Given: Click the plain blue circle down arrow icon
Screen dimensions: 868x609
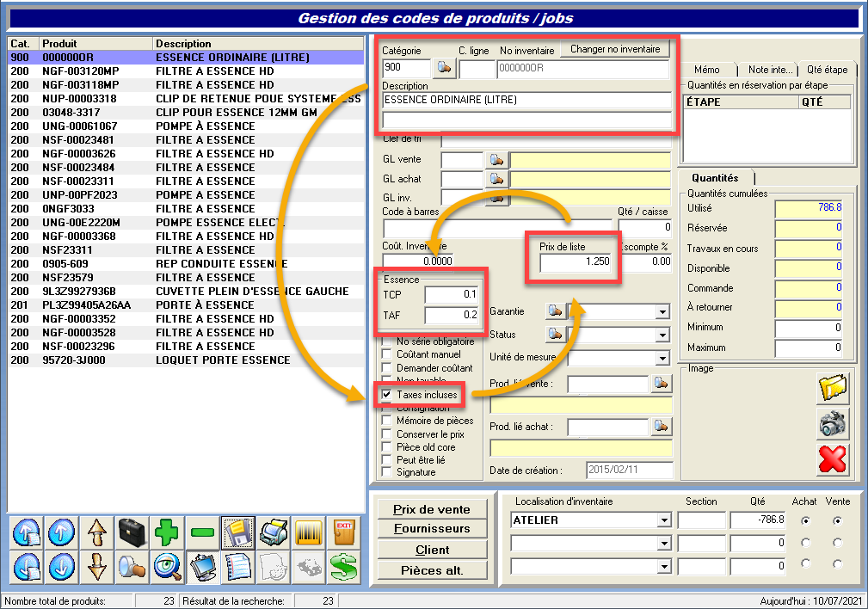Looking at the screenshot, I should tap(61, 567).
